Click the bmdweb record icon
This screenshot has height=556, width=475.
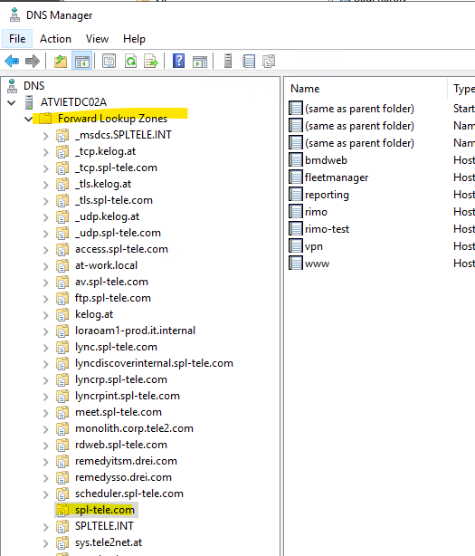[x=295, y=160]
